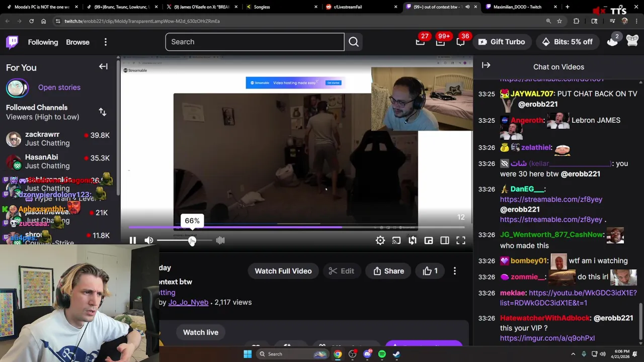The width and height of the screenshot is (644, 362).
Task: Click the cast to device icon
Action: pyautogui.click(x=396, y=241)
